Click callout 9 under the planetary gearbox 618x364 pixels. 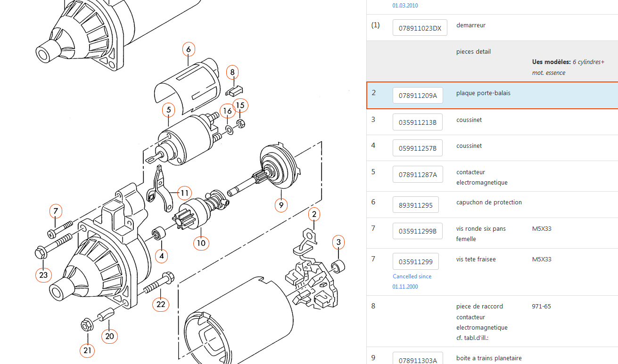[281, 205]
